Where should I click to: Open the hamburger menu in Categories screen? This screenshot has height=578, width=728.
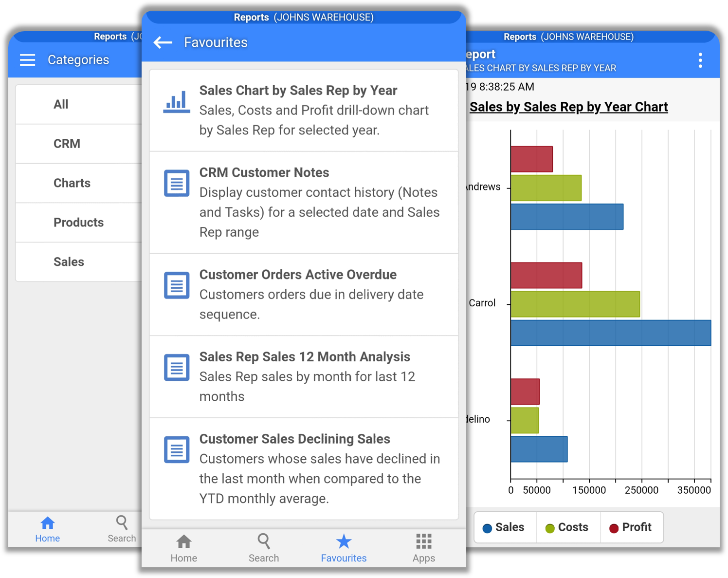click(x=28, y=60)
